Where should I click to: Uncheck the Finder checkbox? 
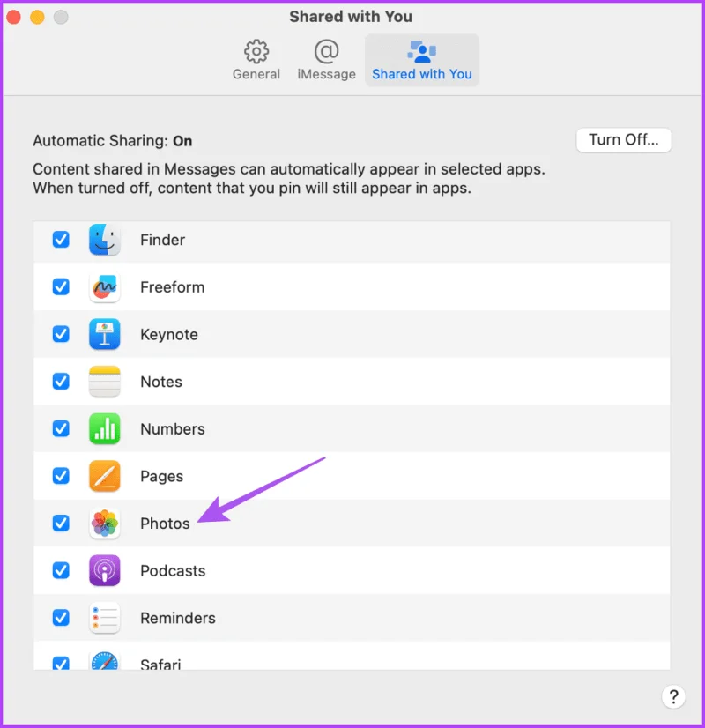pyautogui.click(x=61, y=240)
